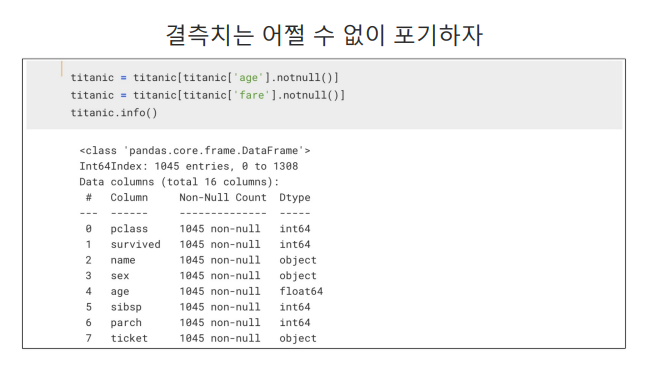Click the Int64Index 1045 entries line
This screenshot has width=646, height=372.
click(189, 166)
